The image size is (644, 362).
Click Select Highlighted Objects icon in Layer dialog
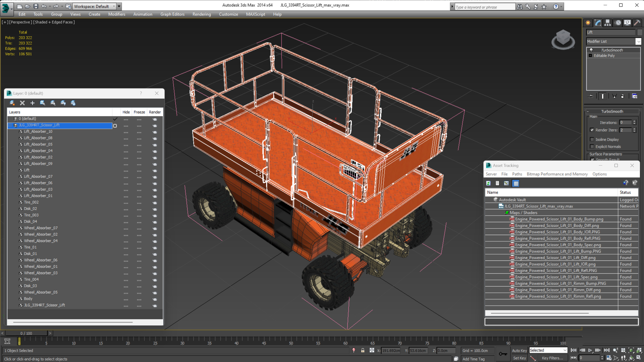point(42,103)
